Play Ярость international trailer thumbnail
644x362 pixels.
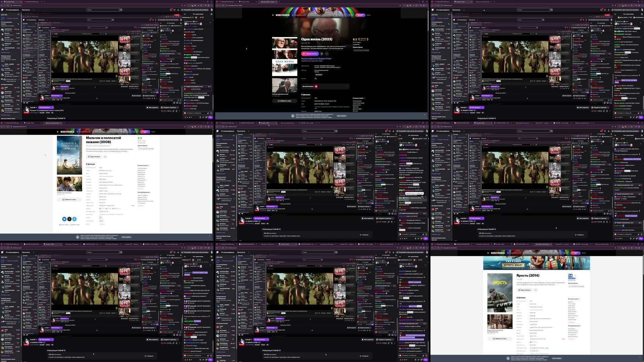click(500, 322)
